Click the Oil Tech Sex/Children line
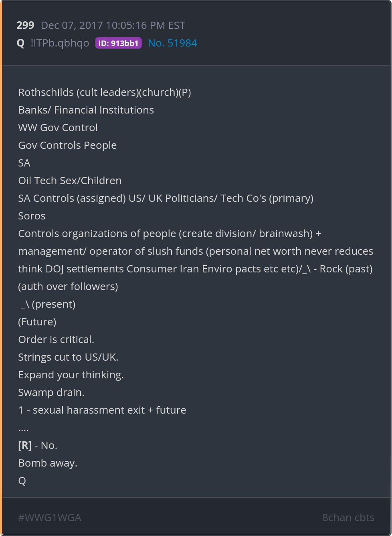The width and height of the screenshot is (392, 536). [x=70, y=181]
